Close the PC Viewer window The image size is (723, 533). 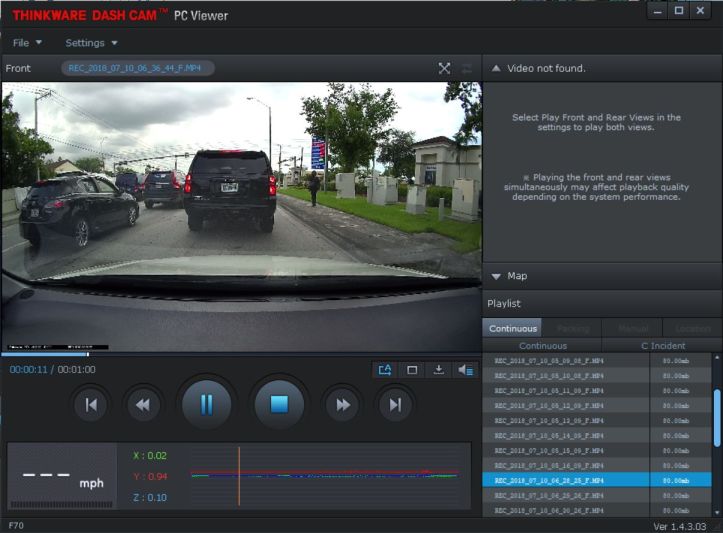pos(700,11)
